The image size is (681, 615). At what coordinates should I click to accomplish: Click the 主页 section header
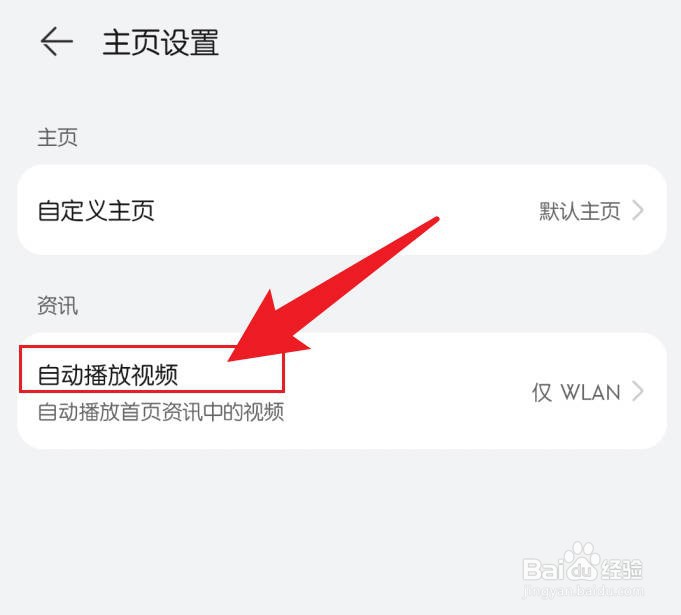57,137
